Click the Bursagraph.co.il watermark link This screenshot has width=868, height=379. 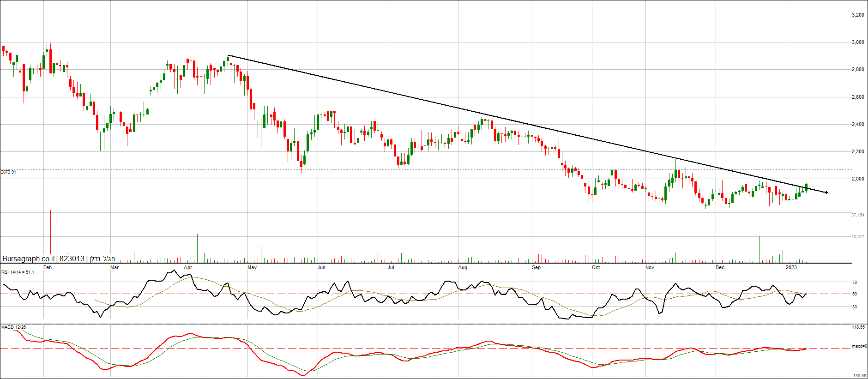(x=29, y=259)
